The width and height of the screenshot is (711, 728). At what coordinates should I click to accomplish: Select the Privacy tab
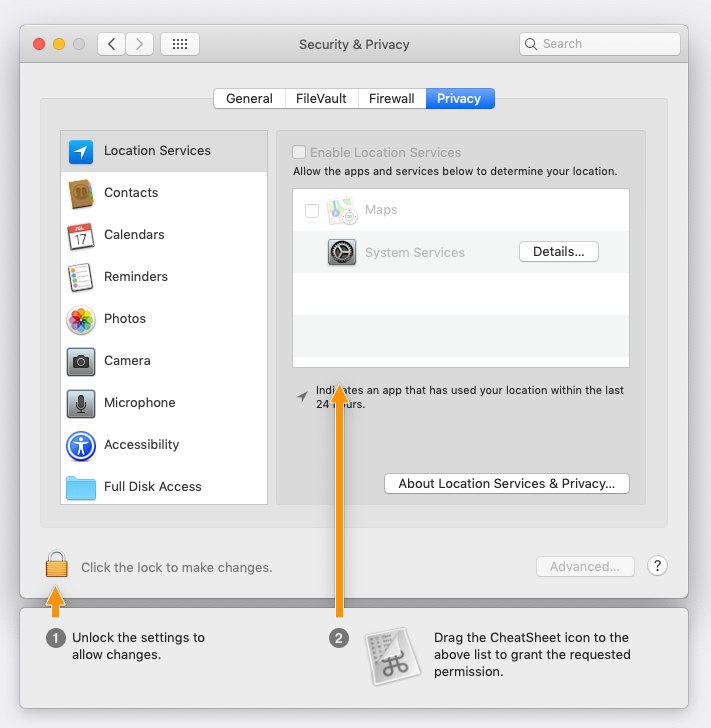[x=460, y=98]
